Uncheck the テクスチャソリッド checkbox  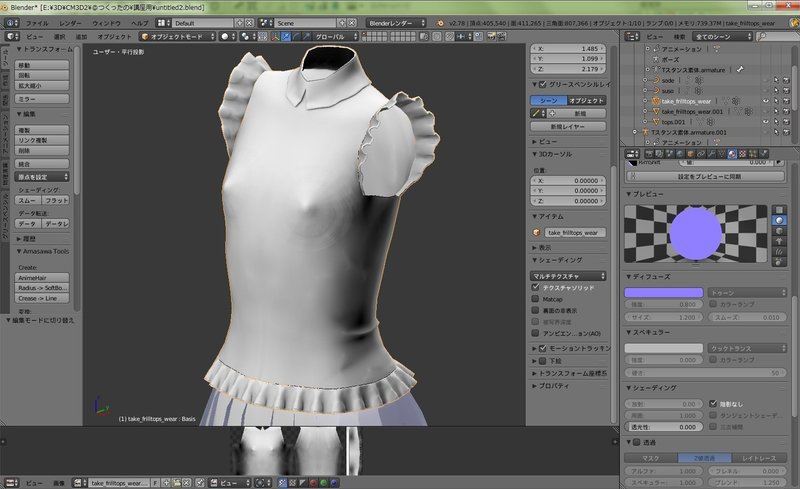535,287
